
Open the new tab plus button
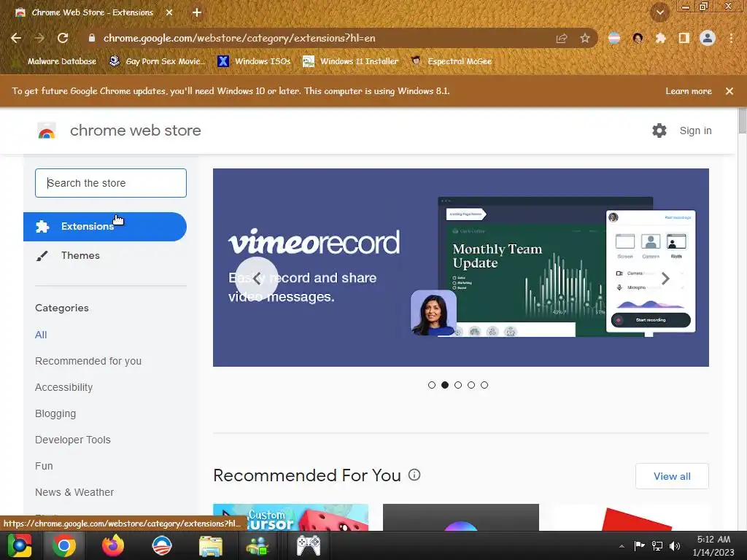pos(197,12)
